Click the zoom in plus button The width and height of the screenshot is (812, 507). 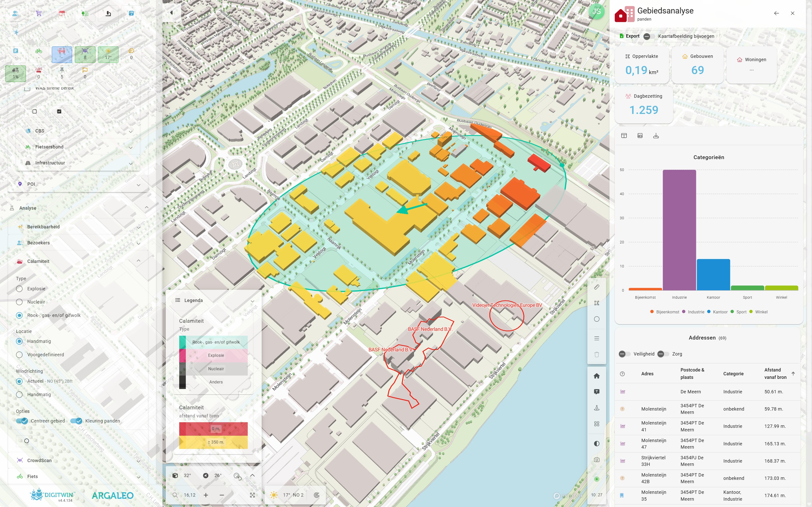tap(206, 495)
